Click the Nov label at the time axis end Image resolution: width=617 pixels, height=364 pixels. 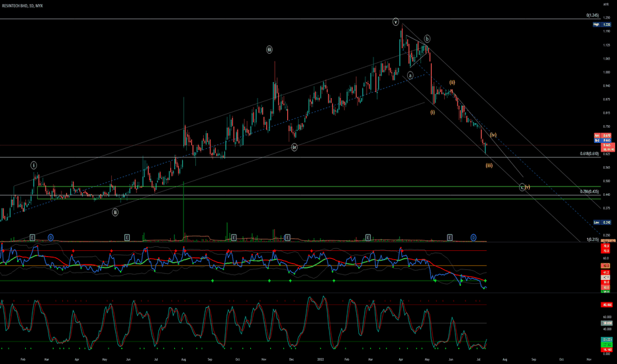point(589,359)
